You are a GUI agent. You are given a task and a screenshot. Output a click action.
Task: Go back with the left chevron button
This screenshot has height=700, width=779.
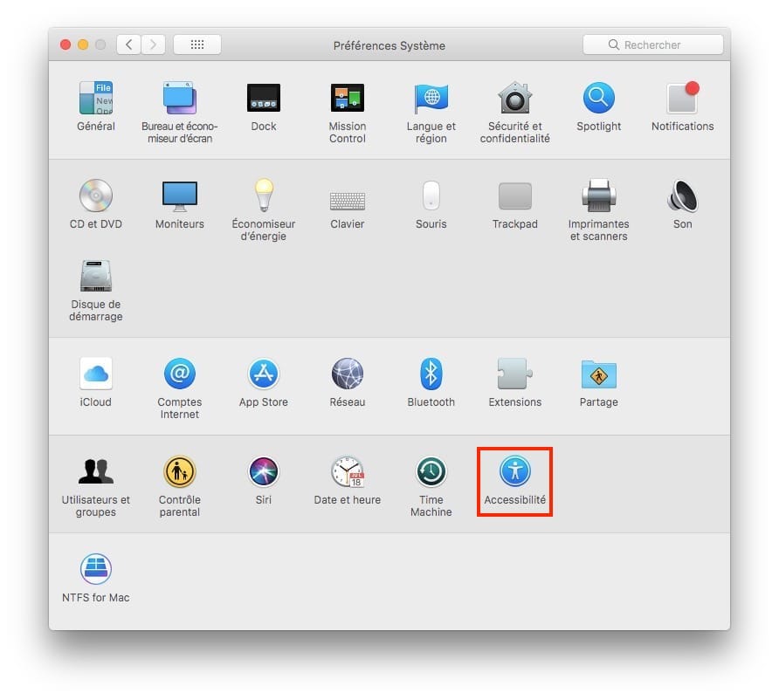(128, 45)
